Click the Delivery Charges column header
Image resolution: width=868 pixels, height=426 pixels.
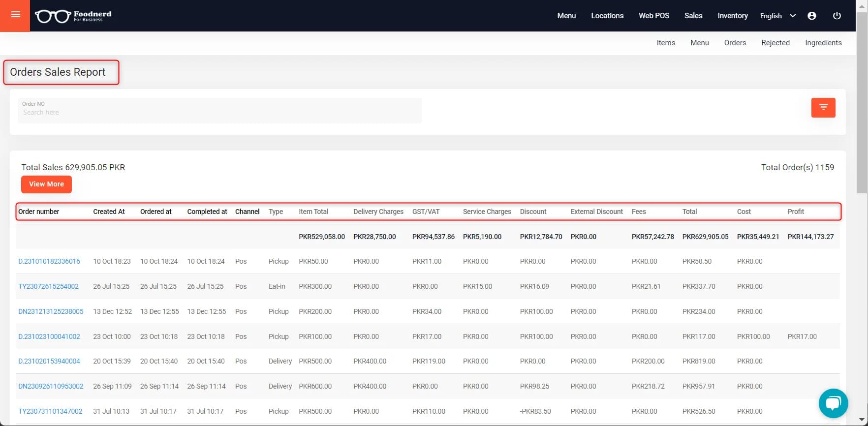[x=378, y=212]
